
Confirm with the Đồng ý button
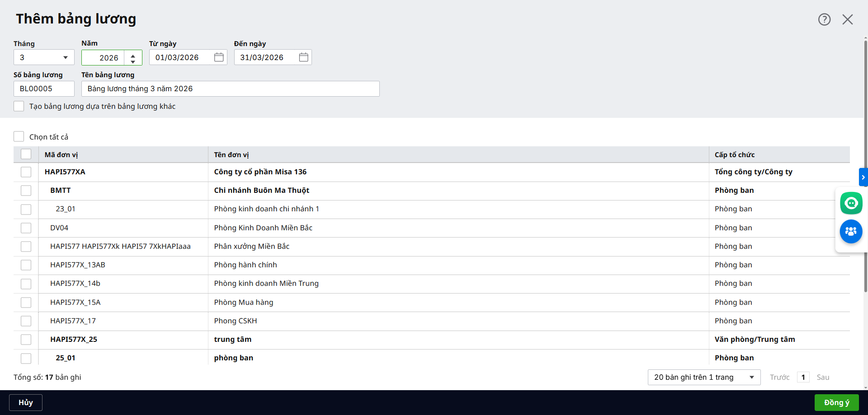tap(836, 402)
